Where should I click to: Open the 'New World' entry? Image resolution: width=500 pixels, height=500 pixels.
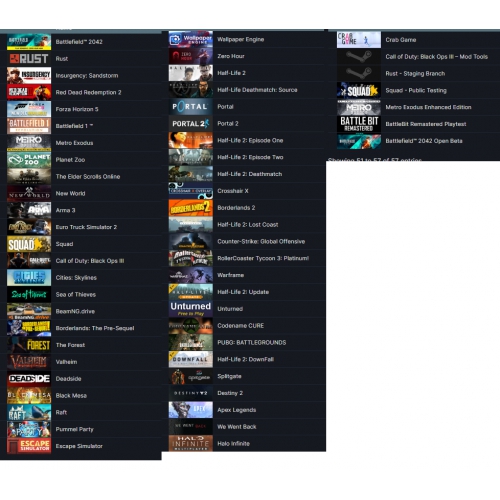pos(70,193)
